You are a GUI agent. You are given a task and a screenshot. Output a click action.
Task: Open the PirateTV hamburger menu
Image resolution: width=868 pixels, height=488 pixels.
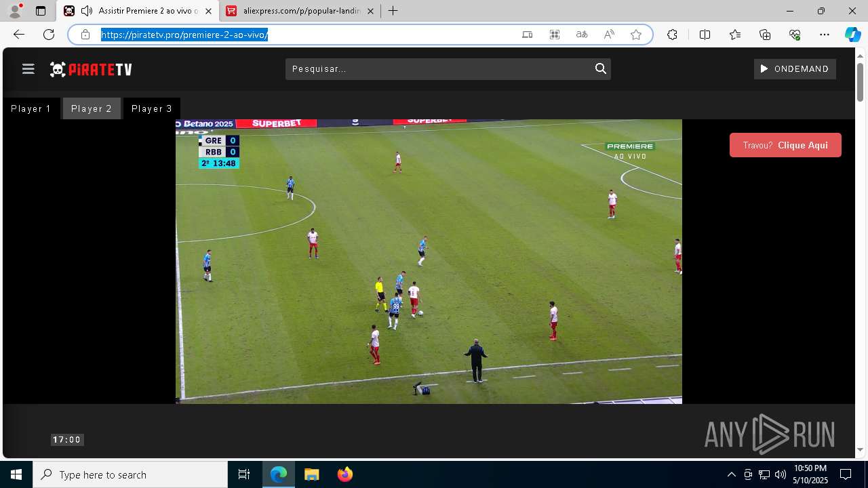[28, 69]
